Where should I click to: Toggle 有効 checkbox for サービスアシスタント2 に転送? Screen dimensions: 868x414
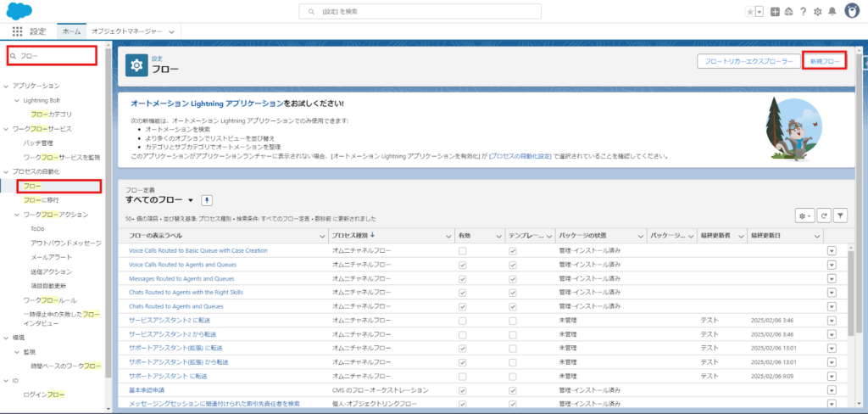pos(462,320)
